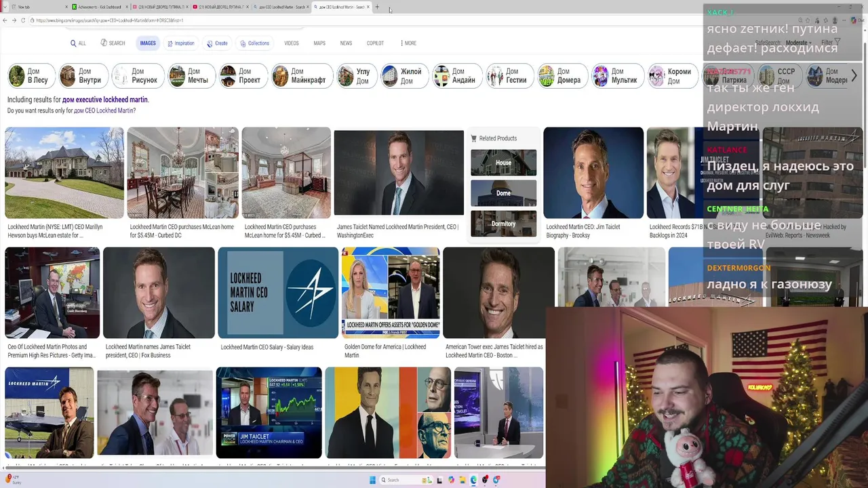Image resolution: width=868 pixels, height=488 pixels.
Task: Open Microsoft Edge from the taskbar
Action: point(473,480)
